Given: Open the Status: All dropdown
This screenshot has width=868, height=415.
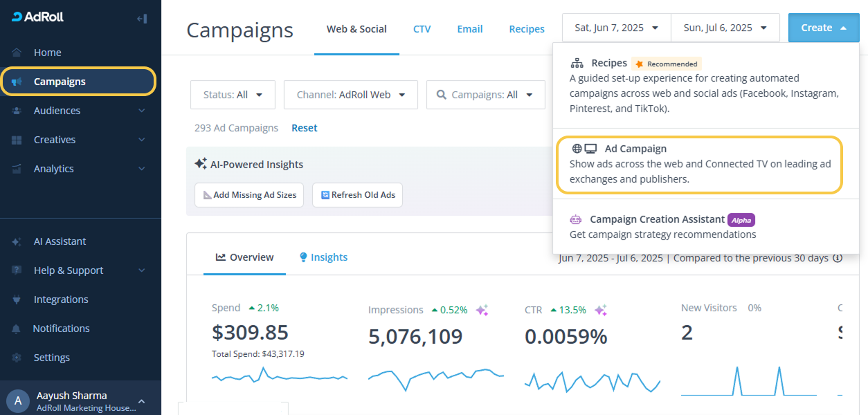Looking at the screenshot, I should pyautogui.click(x=233, y=95).
